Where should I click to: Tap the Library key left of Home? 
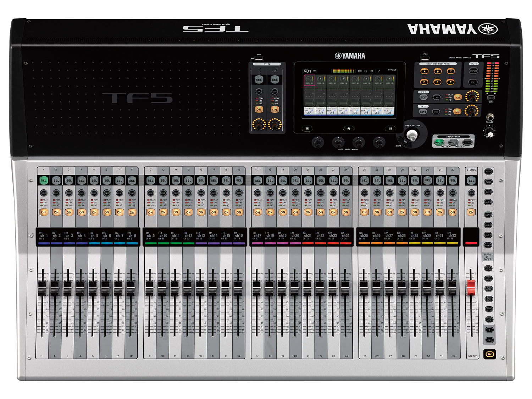coord(307,128)
